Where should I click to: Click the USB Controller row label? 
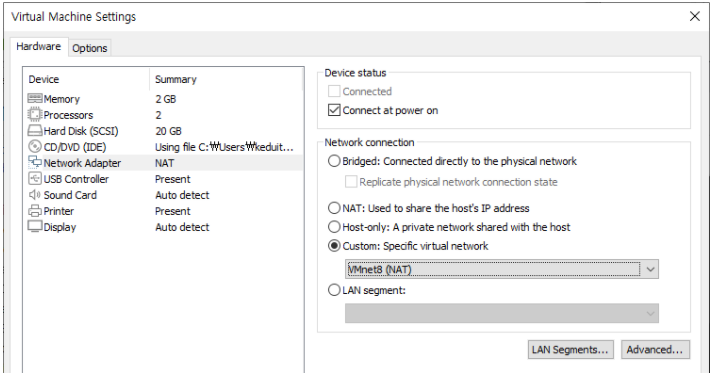[76, 179]
